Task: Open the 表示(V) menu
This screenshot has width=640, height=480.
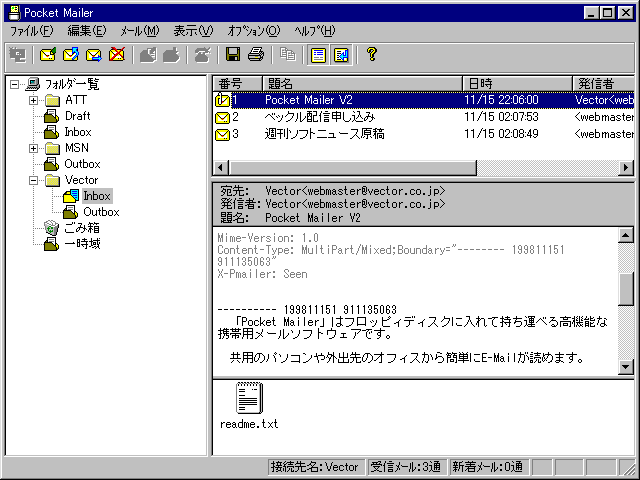Action: point(193,31)
